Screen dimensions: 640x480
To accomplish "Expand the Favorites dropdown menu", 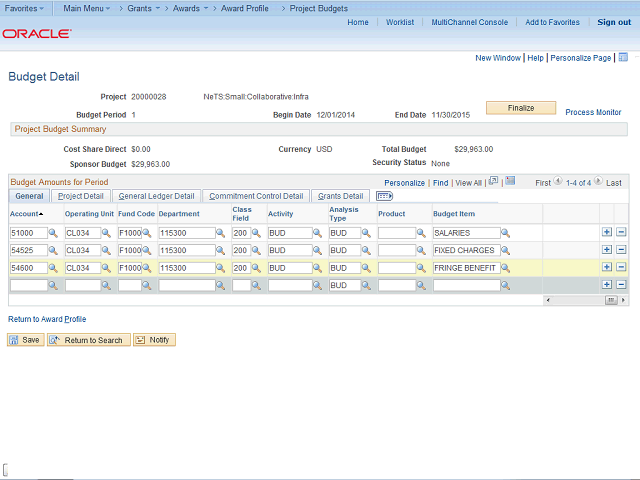I will coord(24,7).
